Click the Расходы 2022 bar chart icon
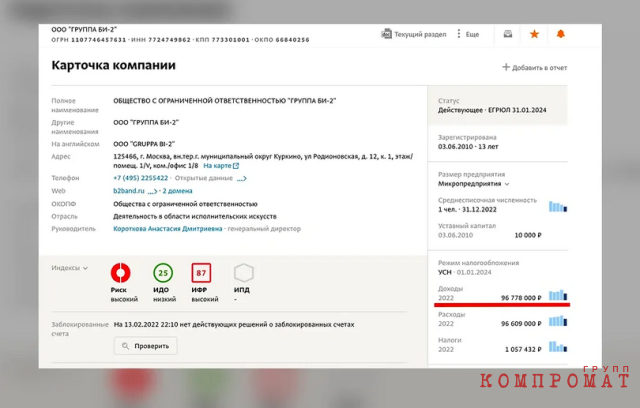The width and height of the screenshot is (640, 408). (x=558, y=321)
